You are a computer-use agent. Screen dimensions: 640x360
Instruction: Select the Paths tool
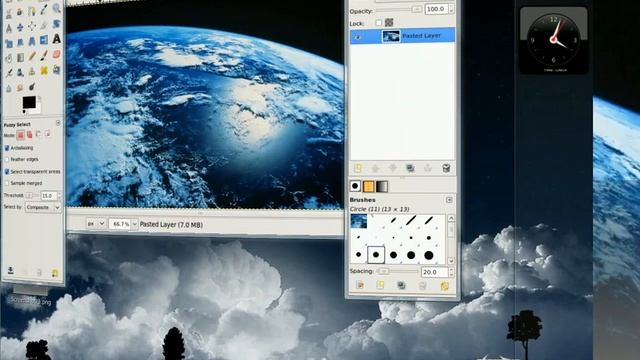32,11
